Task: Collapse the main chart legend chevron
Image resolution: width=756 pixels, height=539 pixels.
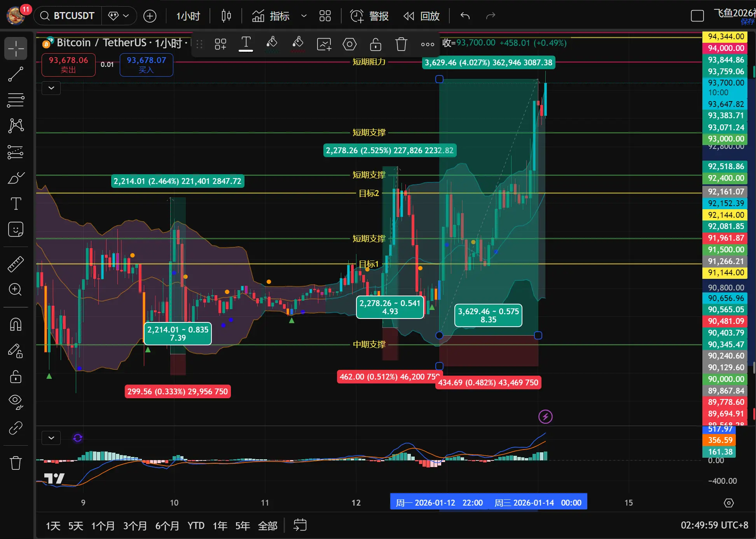Action: 51,88
